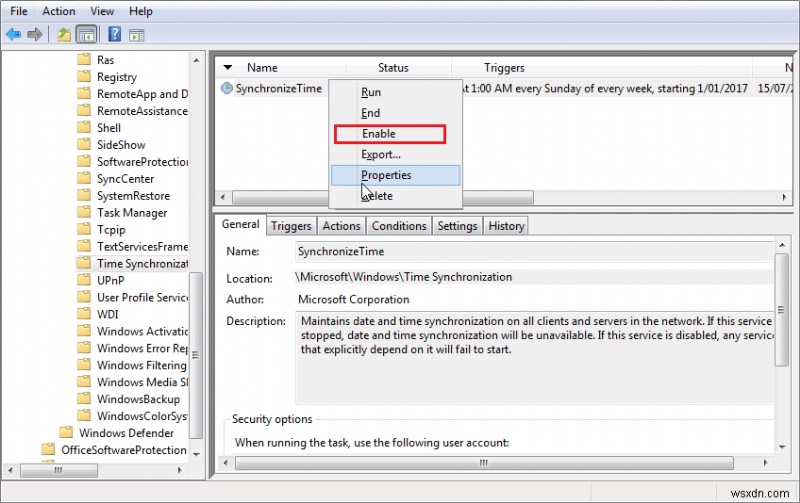The height and width of the screenshot is (503, 800).
Task: Select the User Profile Service folder
Action: point(142,297)
